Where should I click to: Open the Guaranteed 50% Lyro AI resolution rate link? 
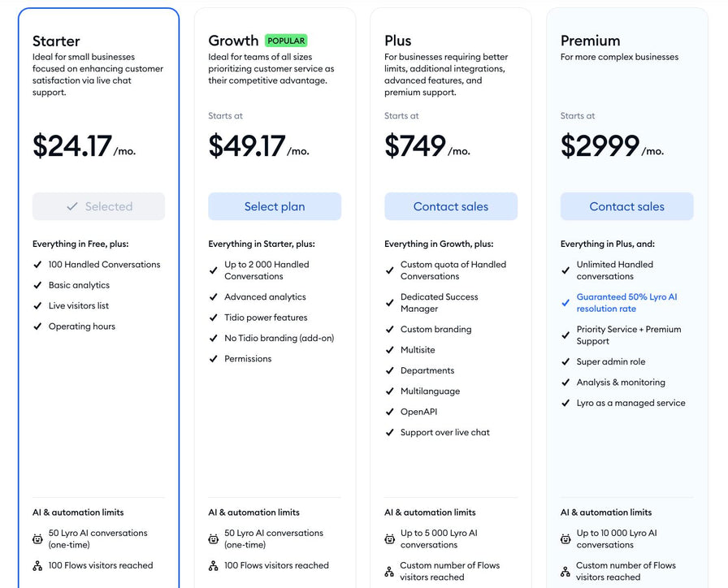click(x=626, y=303)
